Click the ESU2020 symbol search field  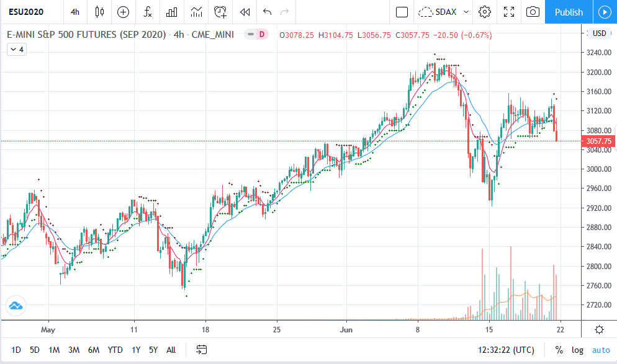tap(30, 12)
